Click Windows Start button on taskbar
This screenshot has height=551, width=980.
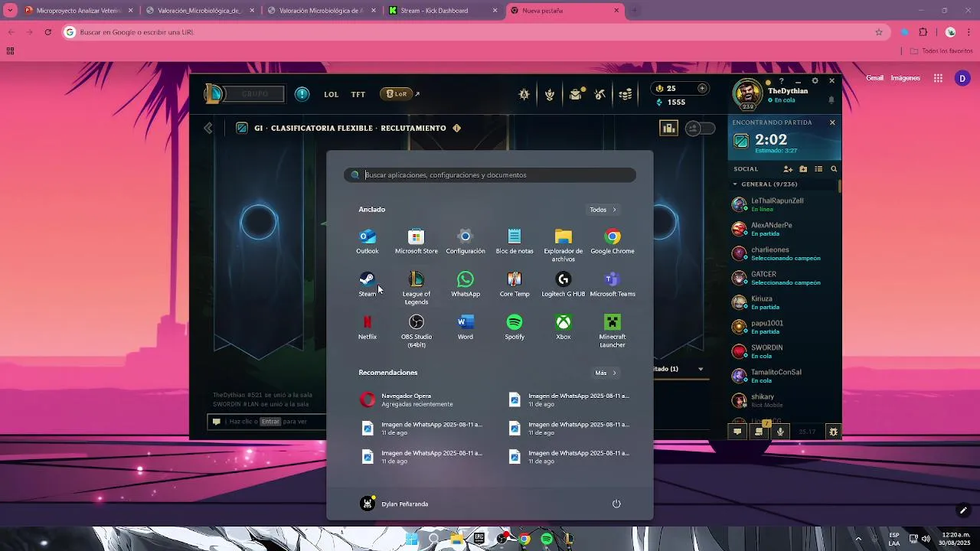click(412, 540)
